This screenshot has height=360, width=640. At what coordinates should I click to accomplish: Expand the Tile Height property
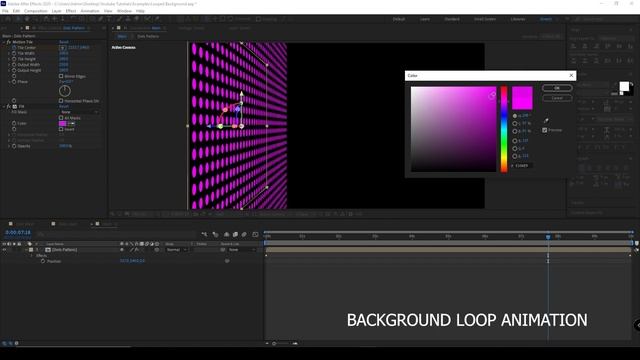coord(9,59)
